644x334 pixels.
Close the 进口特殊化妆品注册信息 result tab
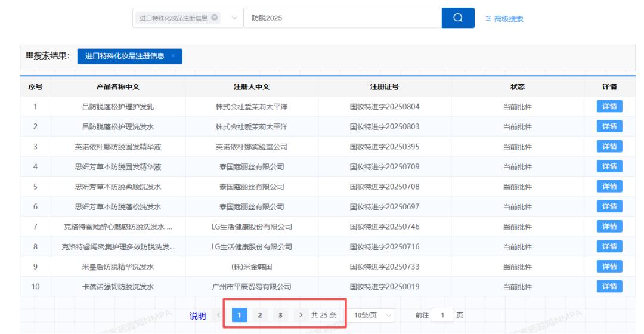173,56
